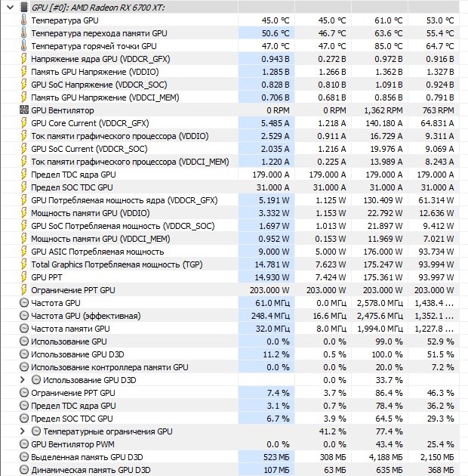Select the Использование GPU D3D 11.2 % row
This screenshot has width=468, height=476.
(230, 354)
